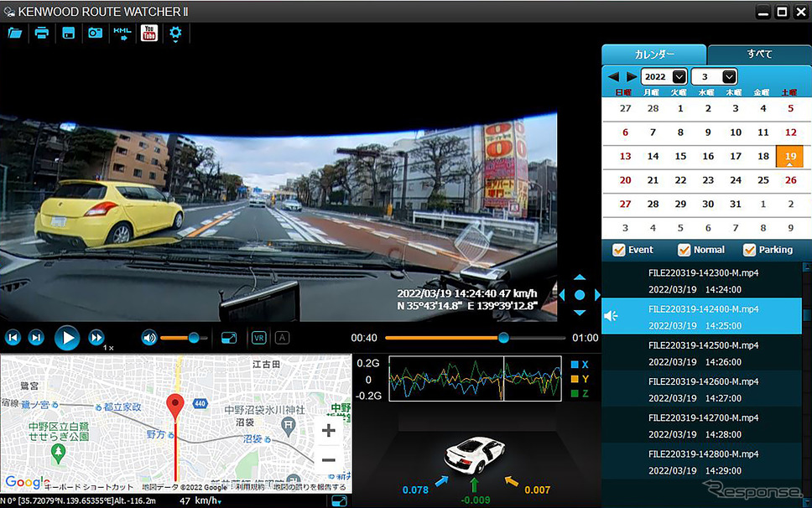Image resolution: width=812 pixels, height=508 pixels.
Task: Uncheck the Parking filter checkbox
Action: click(x=749, y=250)
